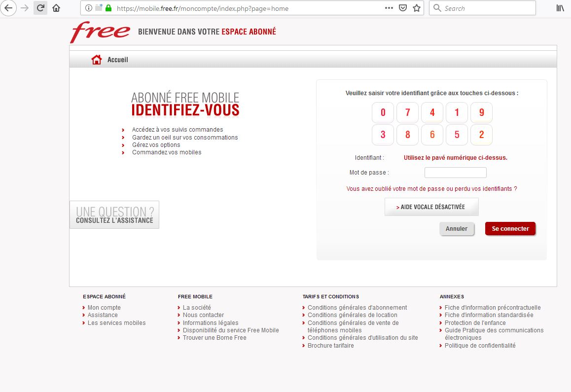Click Gérez vos options text
Image resolution: width=571 pixels, height=392 pixels.
(156, 144)
